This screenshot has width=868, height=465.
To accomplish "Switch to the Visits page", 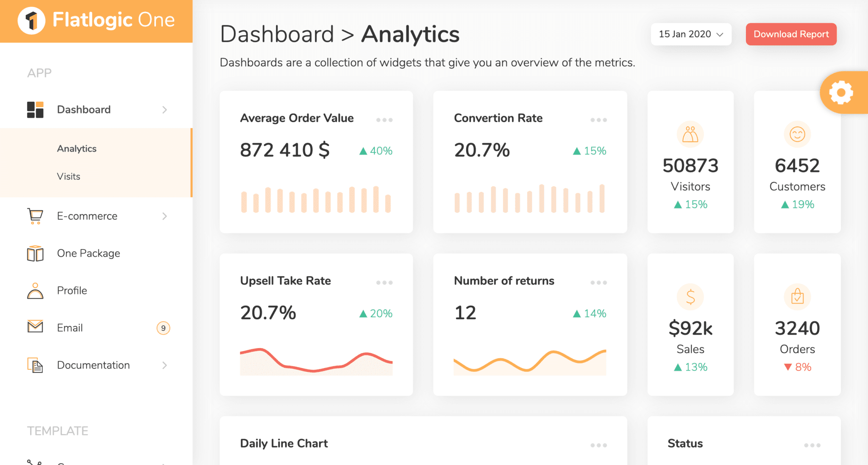I will point(69,176).
